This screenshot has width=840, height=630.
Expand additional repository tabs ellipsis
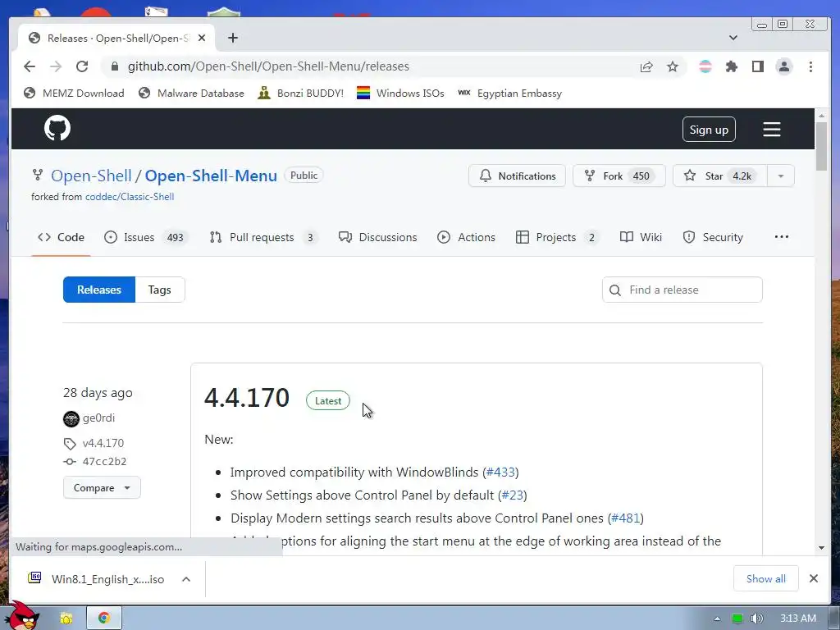782,237
